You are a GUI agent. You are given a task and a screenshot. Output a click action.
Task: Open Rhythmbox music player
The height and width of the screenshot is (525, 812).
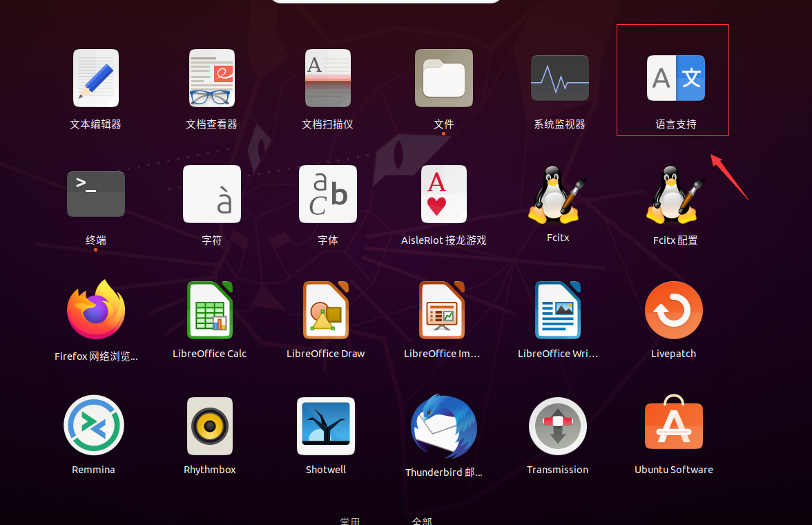click(210, 426)
